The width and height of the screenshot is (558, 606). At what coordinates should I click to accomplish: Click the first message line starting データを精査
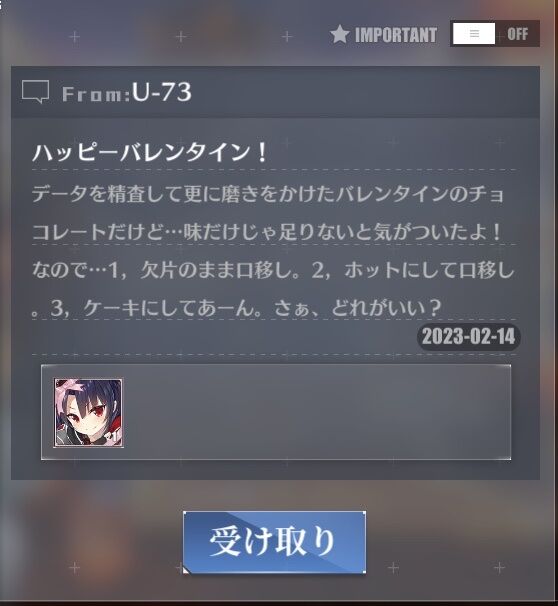(268, 194)
